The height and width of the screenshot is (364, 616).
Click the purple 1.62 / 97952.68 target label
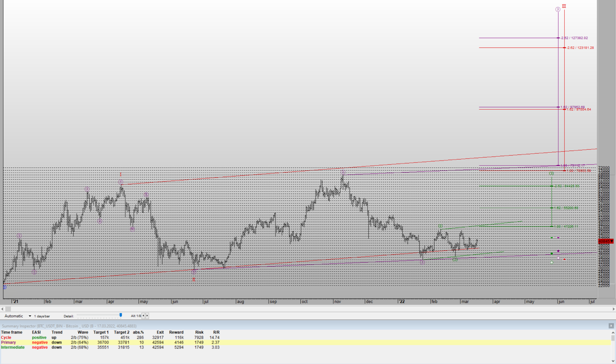(x=573, y=107)
